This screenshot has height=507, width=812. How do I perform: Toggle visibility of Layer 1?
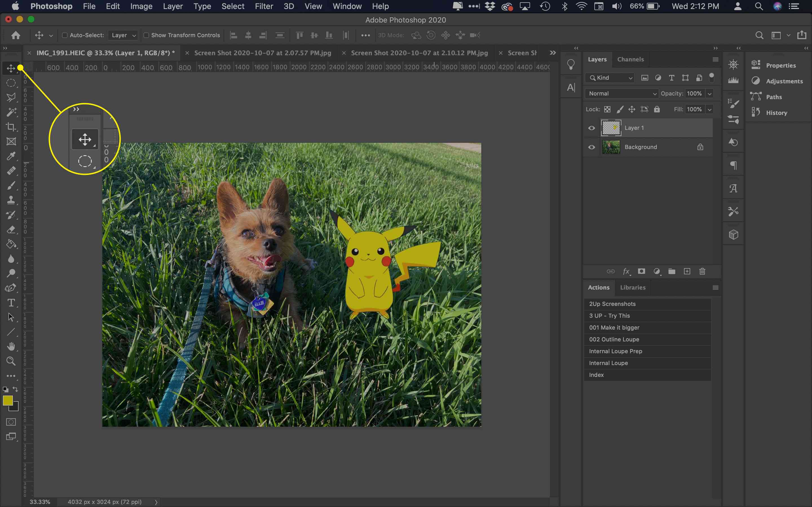(592, 127)
